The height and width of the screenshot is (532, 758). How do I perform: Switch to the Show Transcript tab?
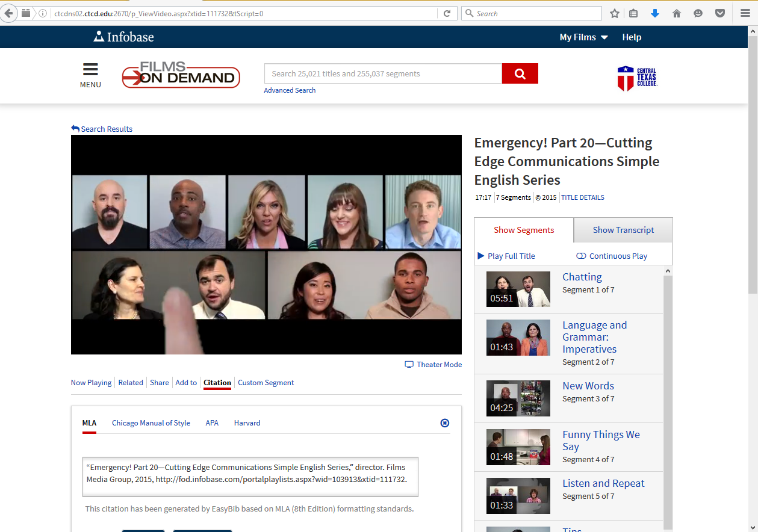click(x=623, y=230)
